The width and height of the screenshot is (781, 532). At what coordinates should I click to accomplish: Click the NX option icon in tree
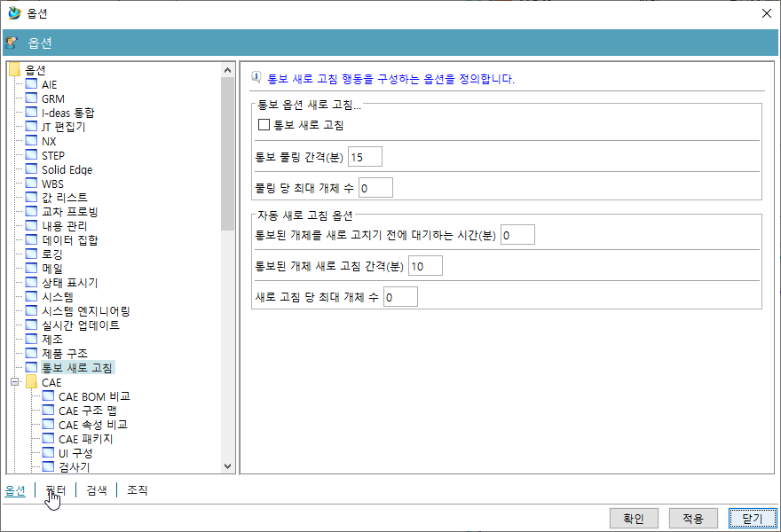coord(32,141)
